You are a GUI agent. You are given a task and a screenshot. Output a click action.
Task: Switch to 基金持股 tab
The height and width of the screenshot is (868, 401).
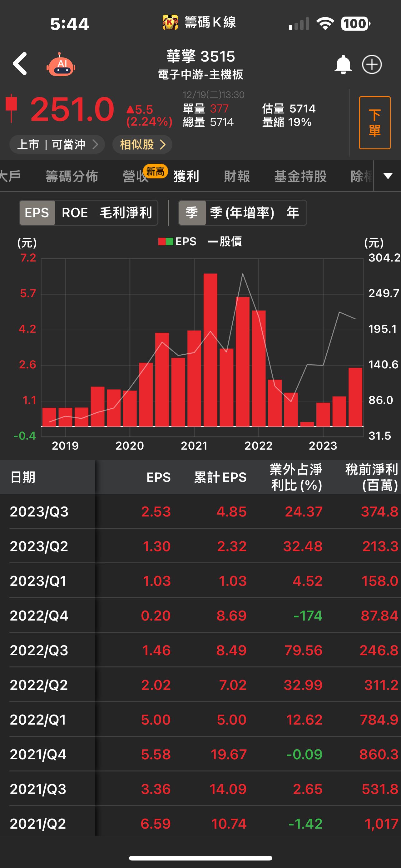300,176
